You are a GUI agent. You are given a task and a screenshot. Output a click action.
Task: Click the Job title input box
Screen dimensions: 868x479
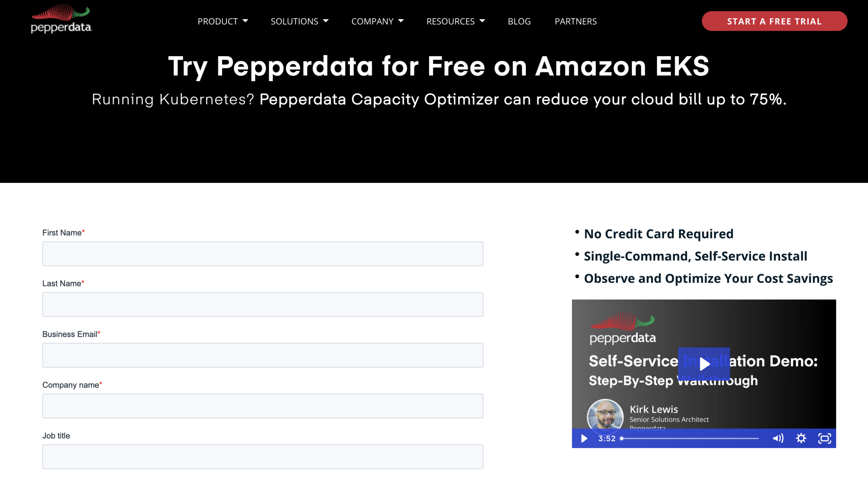coord(262,456)
